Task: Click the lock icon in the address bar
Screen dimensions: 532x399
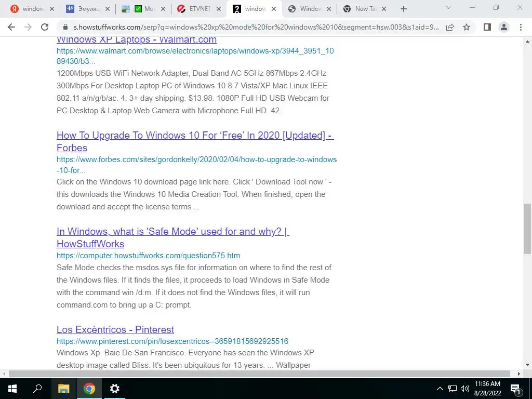Action: [x=65, y=27]
